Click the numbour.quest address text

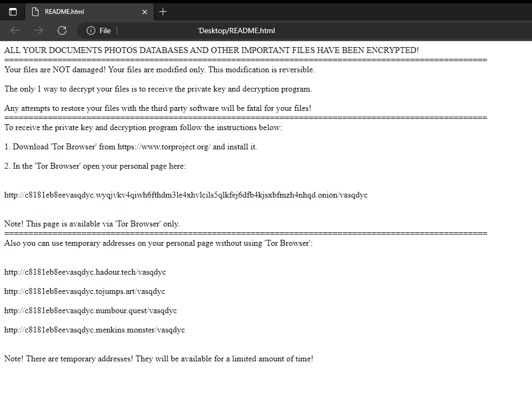[90, 311]
